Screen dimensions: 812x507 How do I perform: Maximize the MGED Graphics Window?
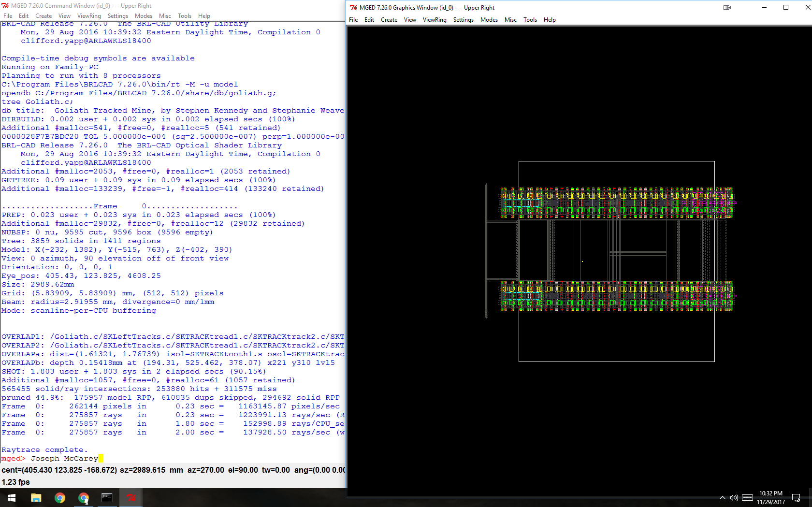(x=786, y=7)
